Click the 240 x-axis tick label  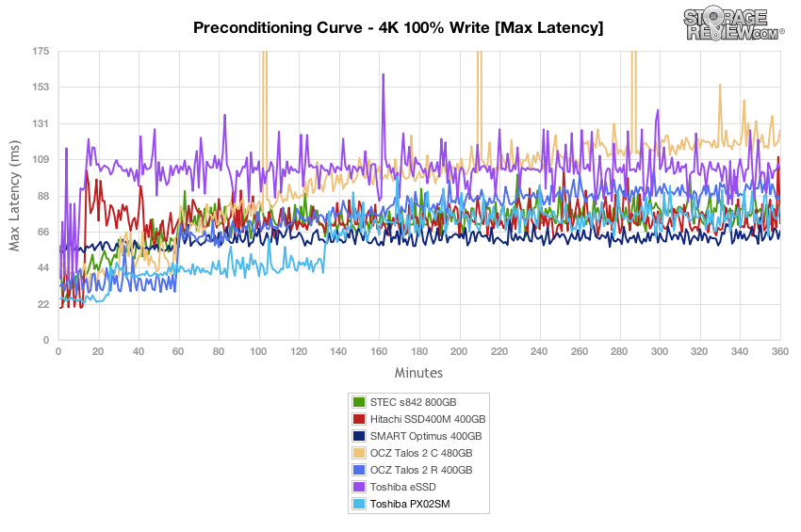coord(539,351)
